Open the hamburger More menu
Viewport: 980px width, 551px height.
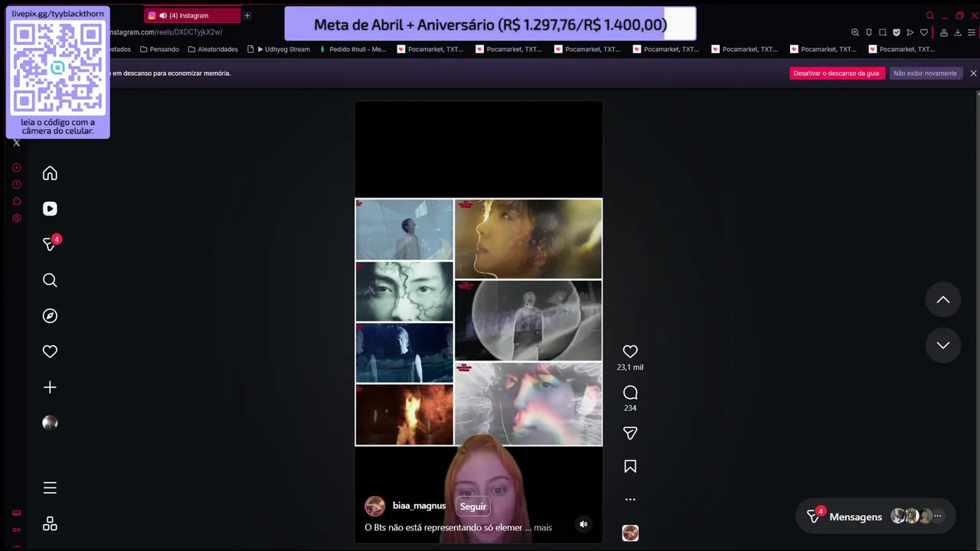point(50,488)
